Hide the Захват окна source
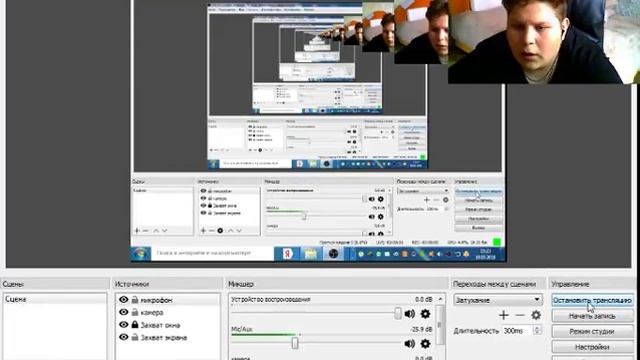 click(123, 325)
